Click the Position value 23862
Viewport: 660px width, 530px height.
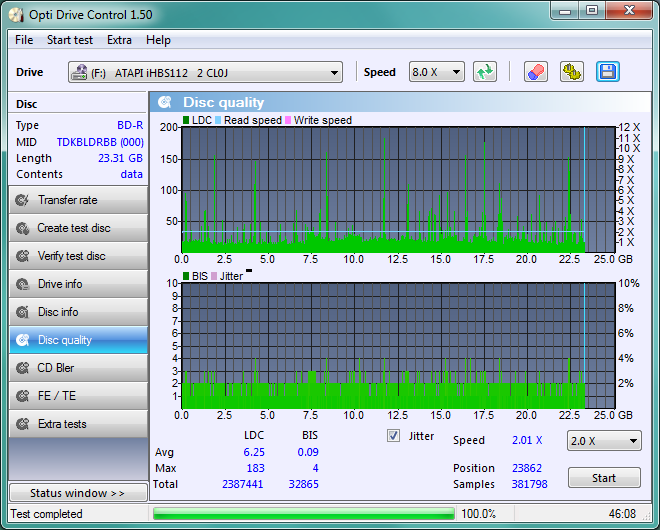tap(527, 468)
